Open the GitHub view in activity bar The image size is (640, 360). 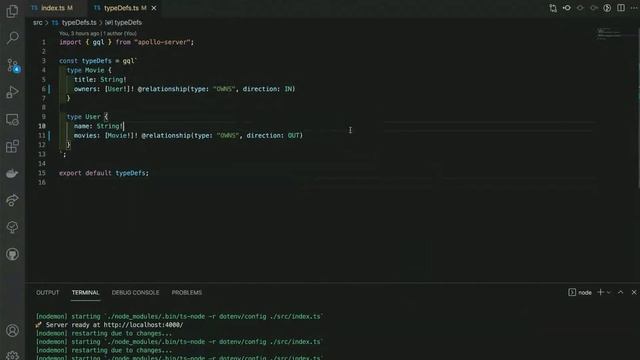click(x=12, y=255)
